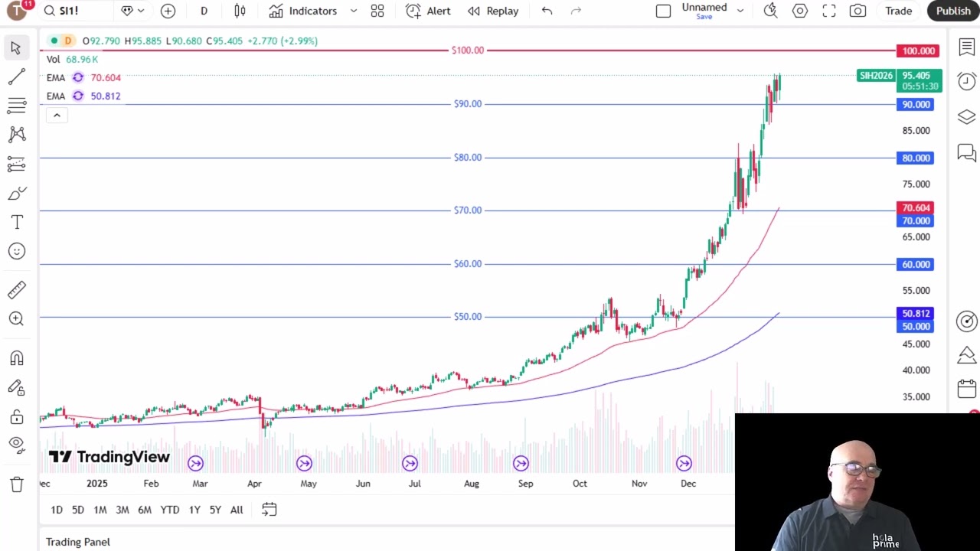Open the target screener icon on right sidebar
Viewport: 980px width, 551px height.
(x=966, y=321)
